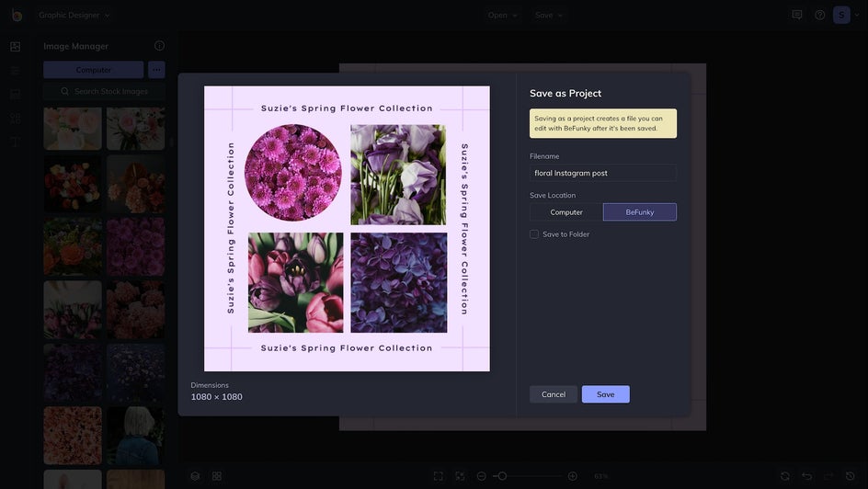Click the Filename field with floral Instagram post

603,173
